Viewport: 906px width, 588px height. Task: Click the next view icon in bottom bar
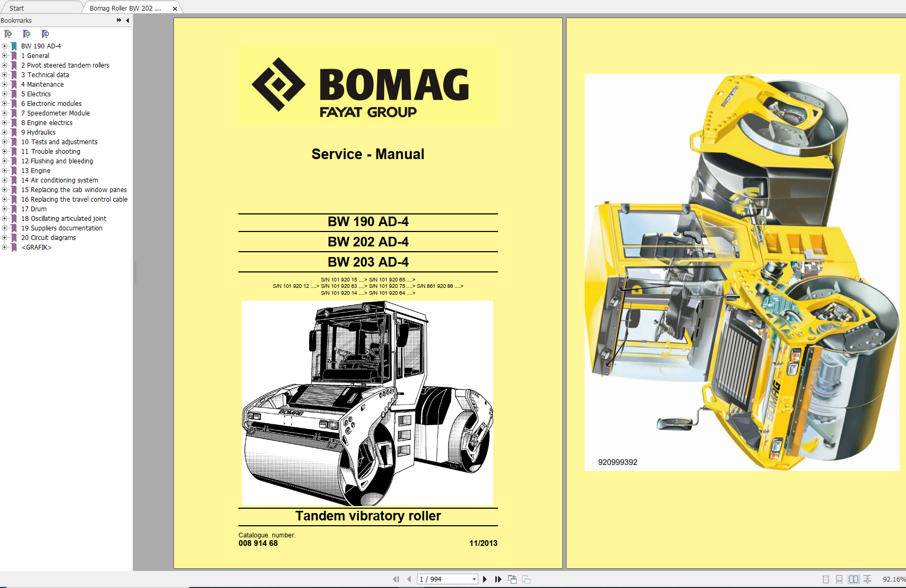click(526, 579)
